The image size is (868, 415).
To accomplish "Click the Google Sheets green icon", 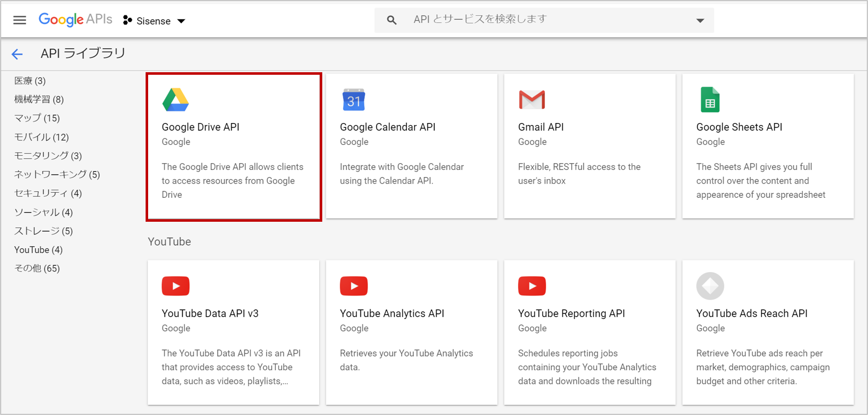I will click(x=710, y=100).
